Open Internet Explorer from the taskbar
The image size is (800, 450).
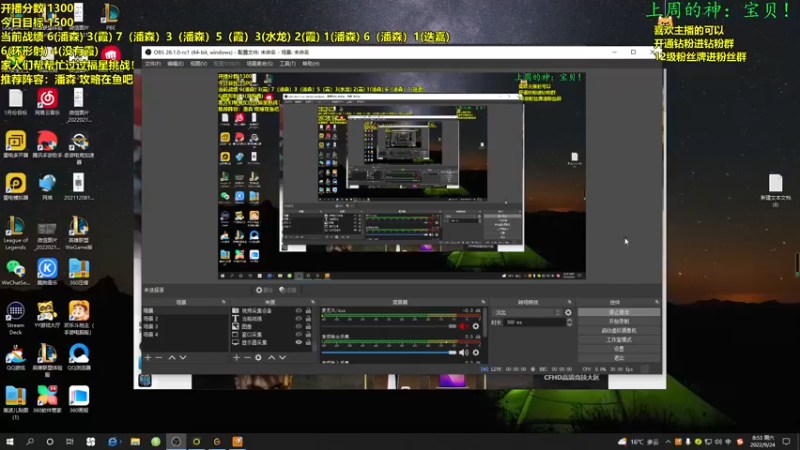coord(113,441)
